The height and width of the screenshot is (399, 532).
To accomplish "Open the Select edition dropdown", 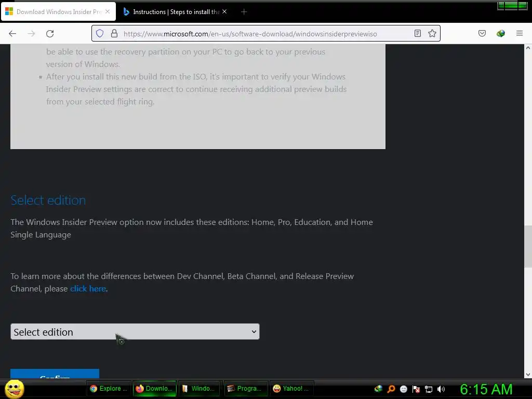I will 135,331.
